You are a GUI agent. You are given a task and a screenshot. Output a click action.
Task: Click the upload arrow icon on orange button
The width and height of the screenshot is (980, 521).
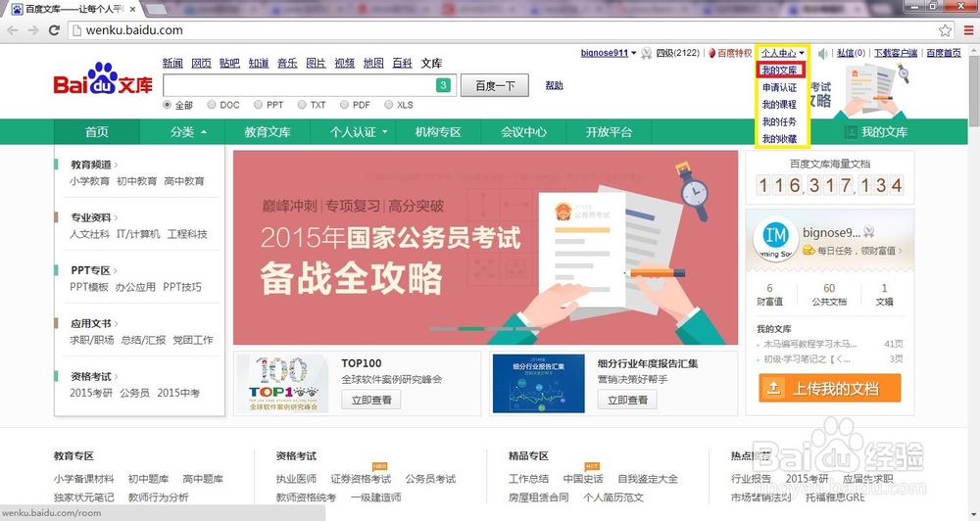coord(774,388)
